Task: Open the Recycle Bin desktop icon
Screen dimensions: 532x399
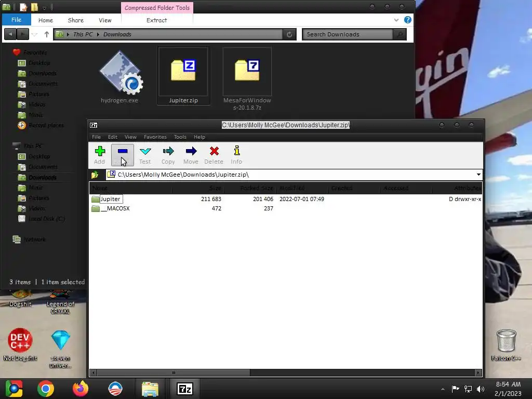Action: click(506, 345)
